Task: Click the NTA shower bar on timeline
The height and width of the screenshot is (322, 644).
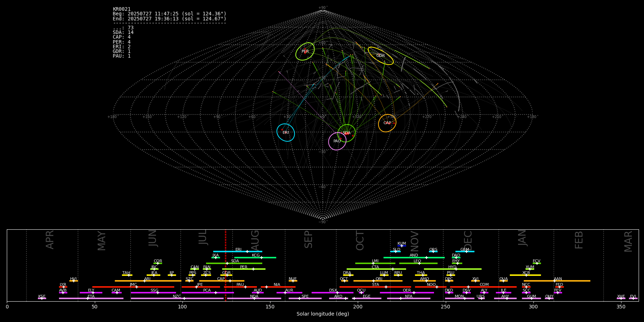Action: [x=409, y=298]
